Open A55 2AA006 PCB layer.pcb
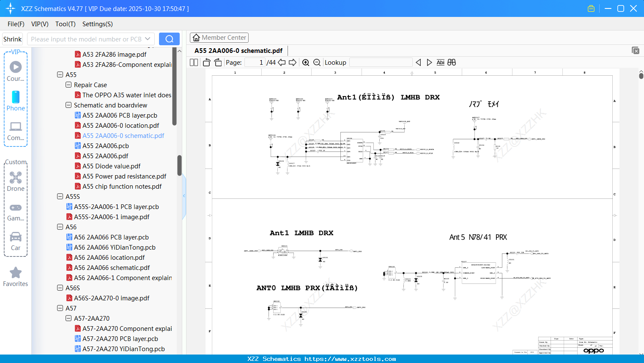The height and width of the screenshot is (363, 644). (120, 115)
